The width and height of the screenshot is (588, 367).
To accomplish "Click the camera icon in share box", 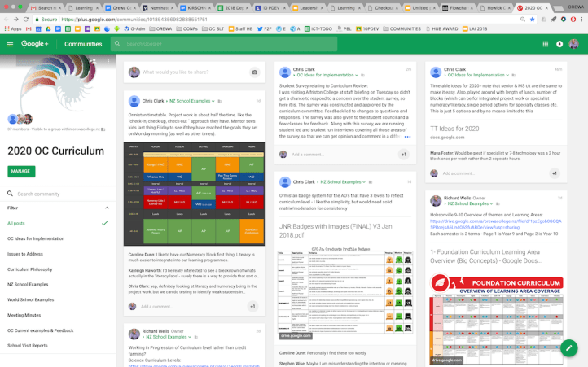I will click(254, 72).
